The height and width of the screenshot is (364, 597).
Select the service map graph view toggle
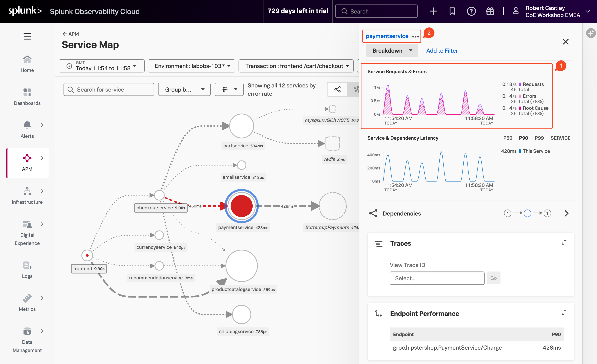coord(337,89)
